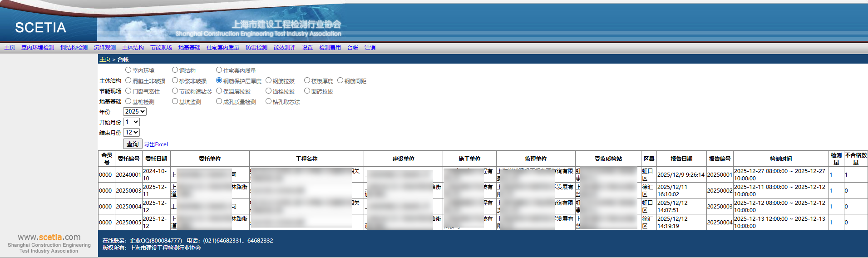Go to the 钢结构检测 menu

74,48
